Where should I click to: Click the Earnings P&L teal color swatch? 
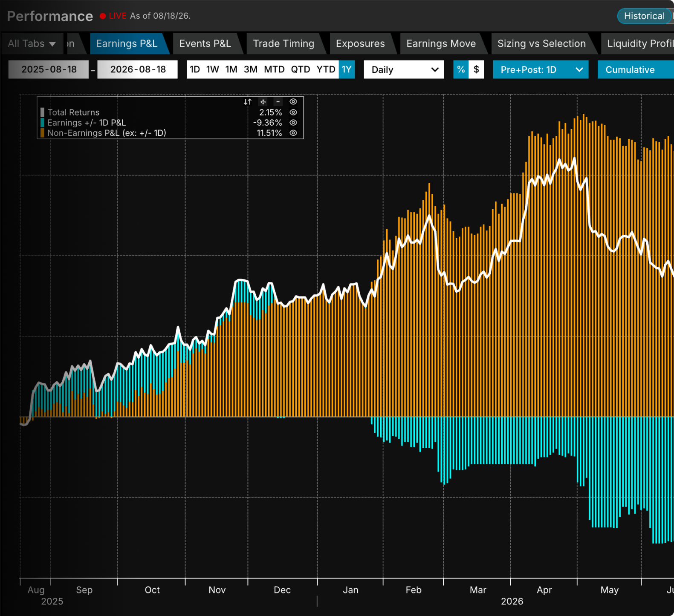[x=42, y=123]
